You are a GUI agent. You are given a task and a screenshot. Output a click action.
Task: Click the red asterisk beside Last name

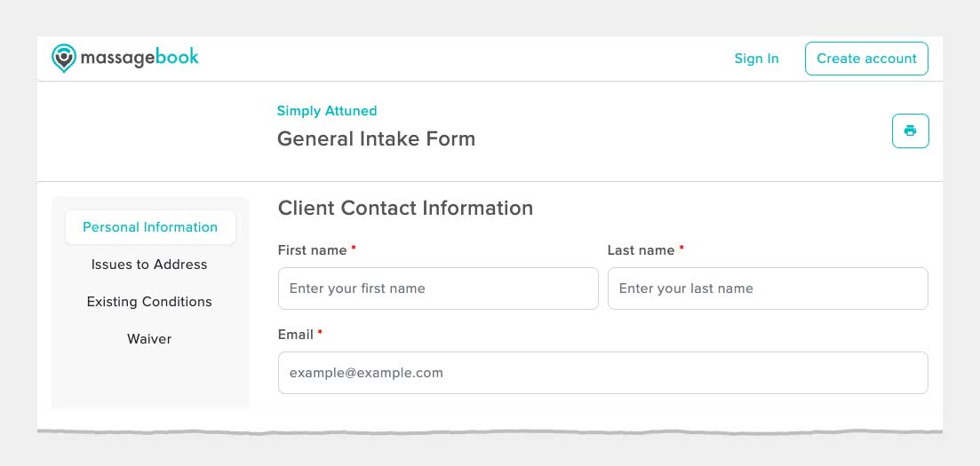pyautogui.click(x=681, y=249)
